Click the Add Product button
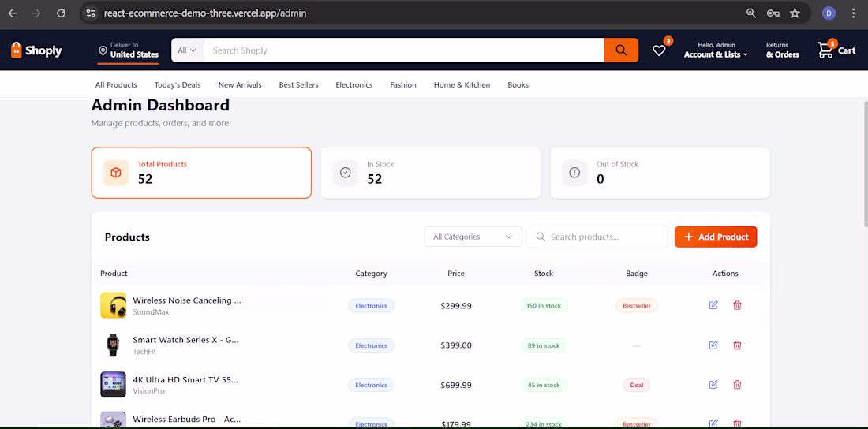 coord(716,237)
